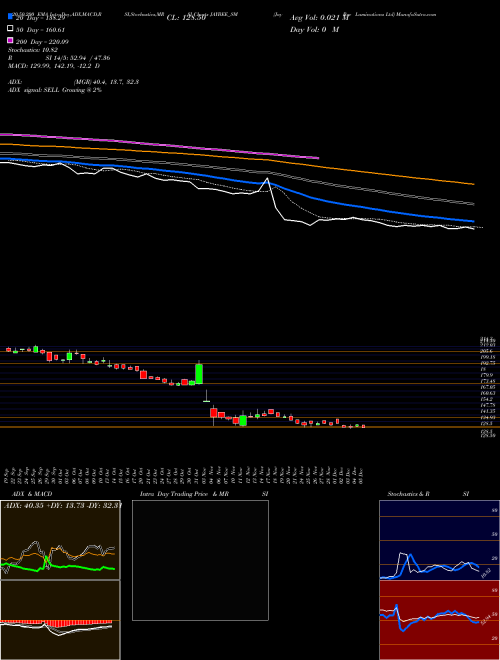Click the blue RSI line in red panel

coord(429,617)
